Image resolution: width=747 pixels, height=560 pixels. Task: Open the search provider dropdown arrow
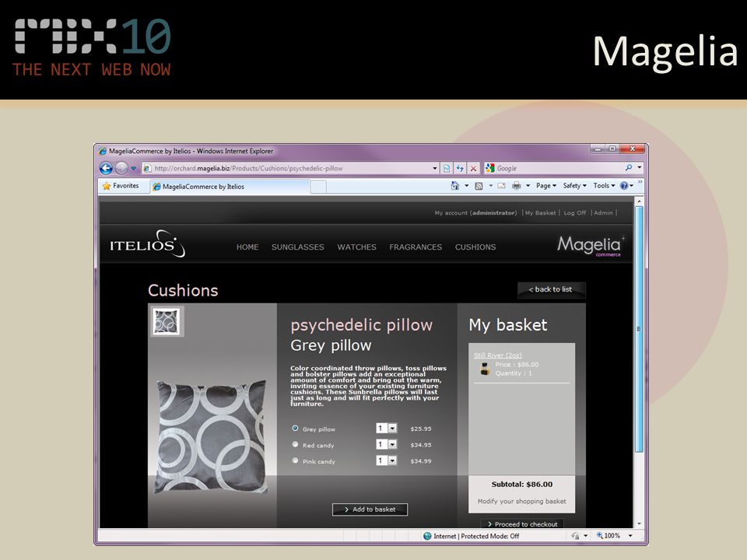click(x=640, y=168)
